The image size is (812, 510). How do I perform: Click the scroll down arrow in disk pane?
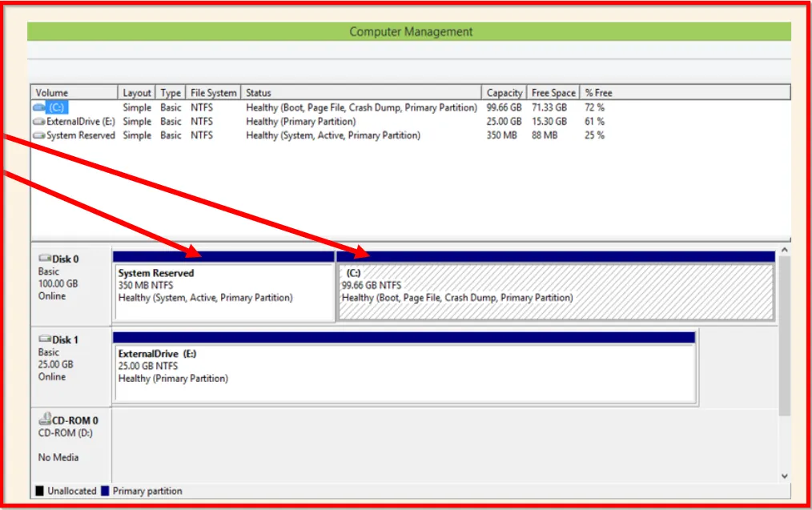(784, 476)
